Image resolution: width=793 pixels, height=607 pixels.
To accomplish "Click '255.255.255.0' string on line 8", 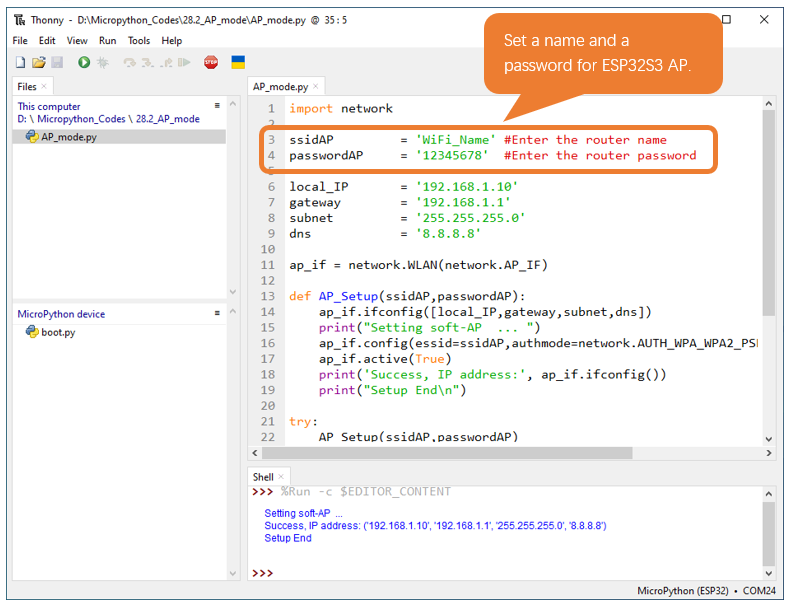I will 470,218.
